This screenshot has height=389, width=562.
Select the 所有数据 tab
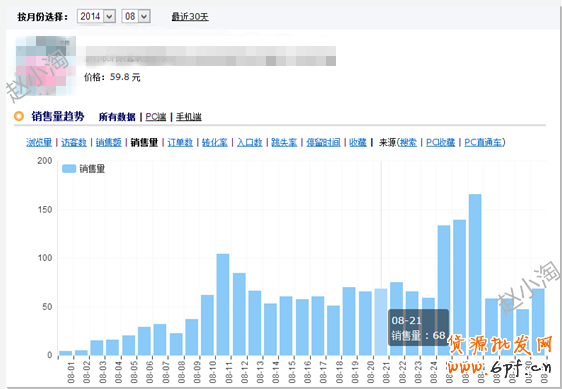117,117
